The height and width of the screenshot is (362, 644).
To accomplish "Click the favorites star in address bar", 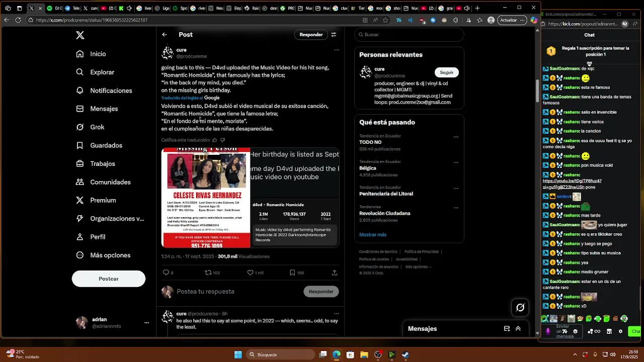I will [385, 20].
